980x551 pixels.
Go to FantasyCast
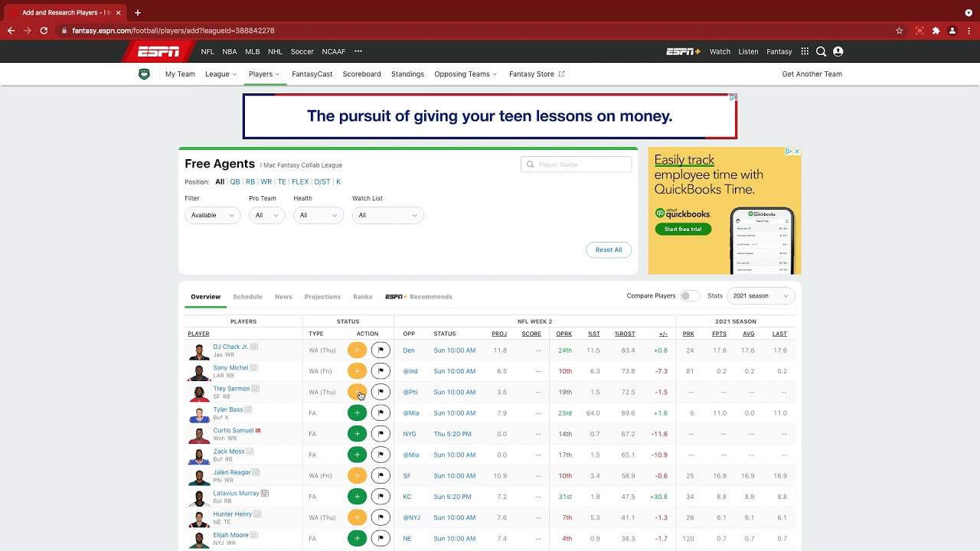coord(312,74)
